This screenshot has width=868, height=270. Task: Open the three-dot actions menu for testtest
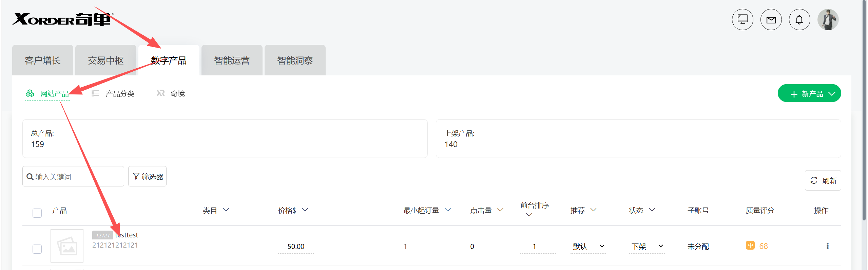click(827, 246)
